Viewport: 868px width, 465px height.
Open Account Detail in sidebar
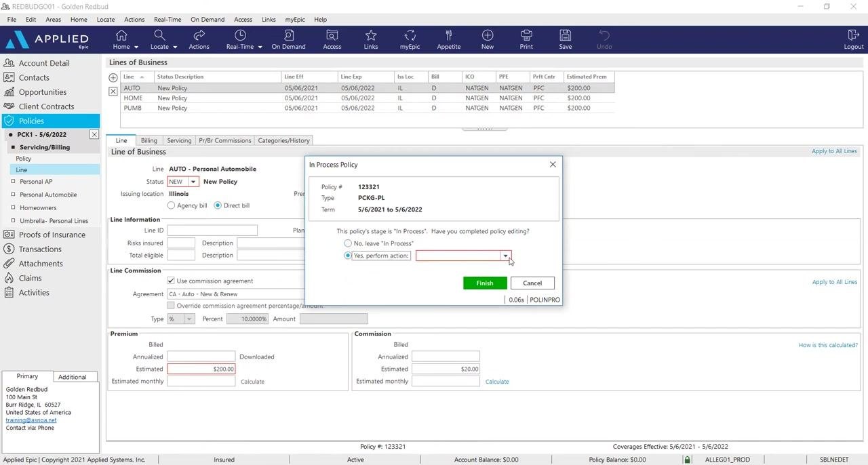(43, 63)
